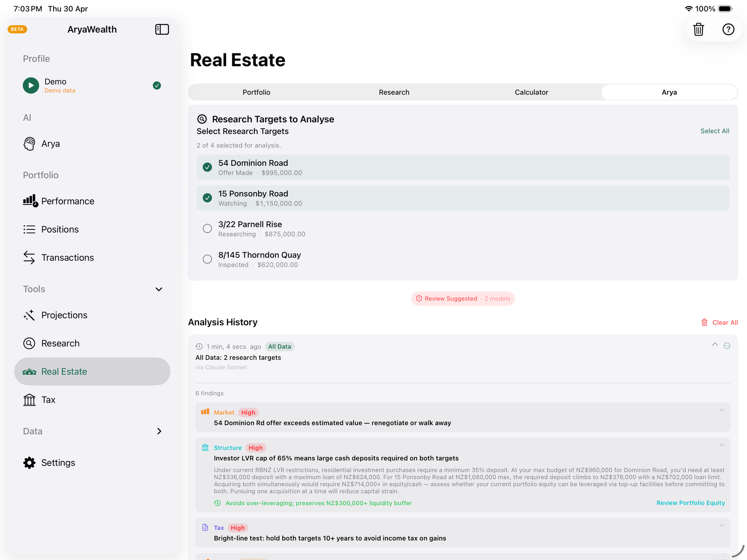This screenshot has height=560, width=747.
Task: Click the Research magnifier icon in sidebar
Action: click(x=29, y=343)
